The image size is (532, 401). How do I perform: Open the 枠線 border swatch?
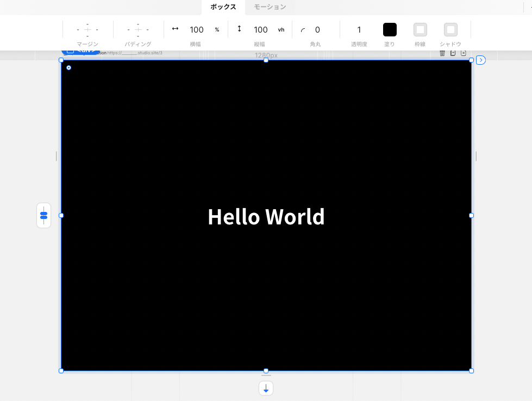click(420, 30)
